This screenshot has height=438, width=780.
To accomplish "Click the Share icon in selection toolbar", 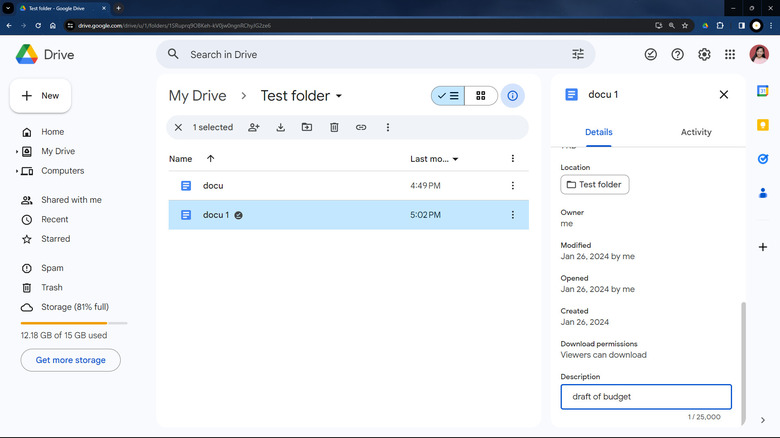I will click(254, 127).
